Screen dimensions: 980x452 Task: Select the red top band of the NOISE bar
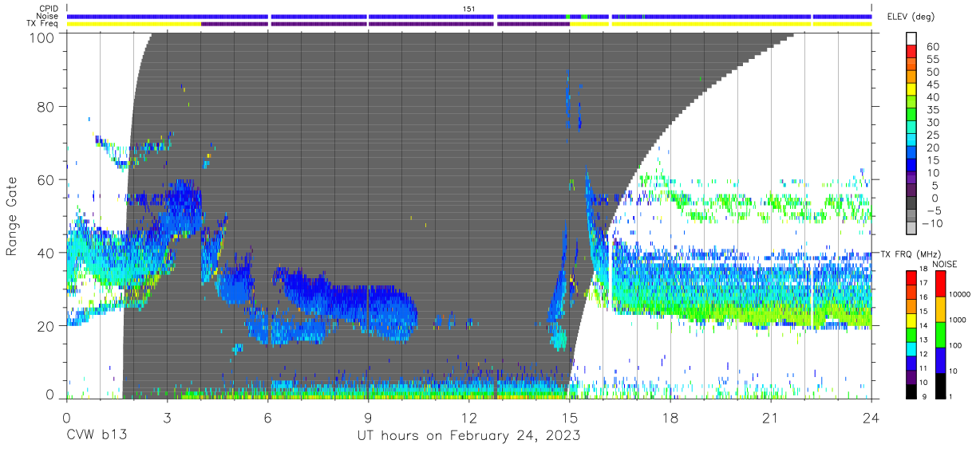tap(940, 284)
